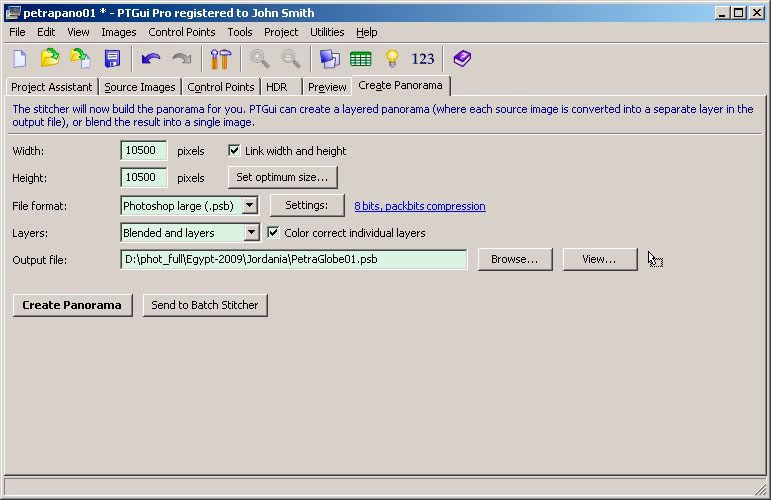The height and width of the screenshot is (500, 771).
Task: Open the control point table icon
Action: (360, 59)
